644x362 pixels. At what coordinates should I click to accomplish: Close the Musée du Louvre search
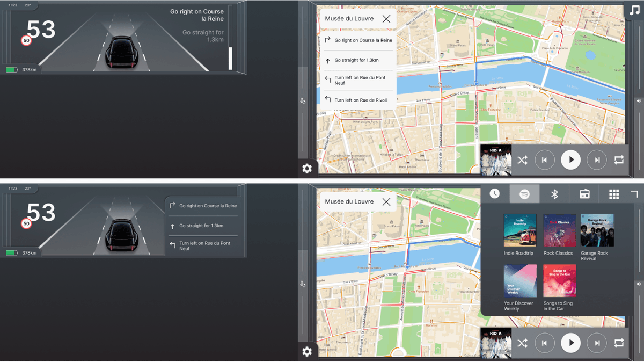[386, 18]
